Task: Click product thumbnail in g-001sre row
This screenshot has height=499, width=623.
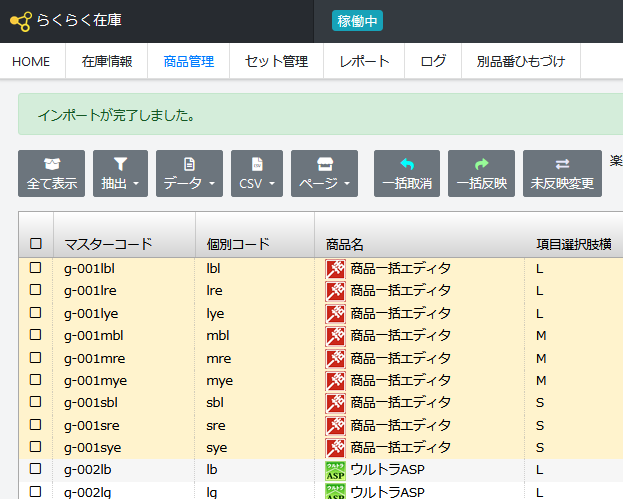Action: click(335, 426)
